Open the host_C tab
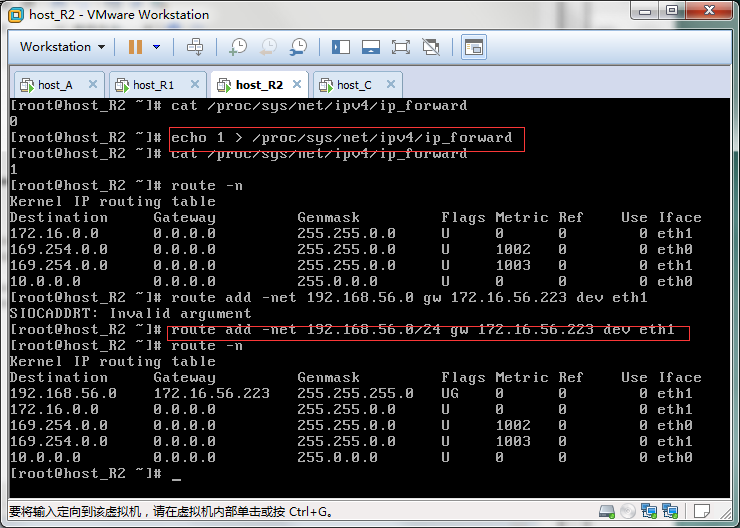 (353, 85)
